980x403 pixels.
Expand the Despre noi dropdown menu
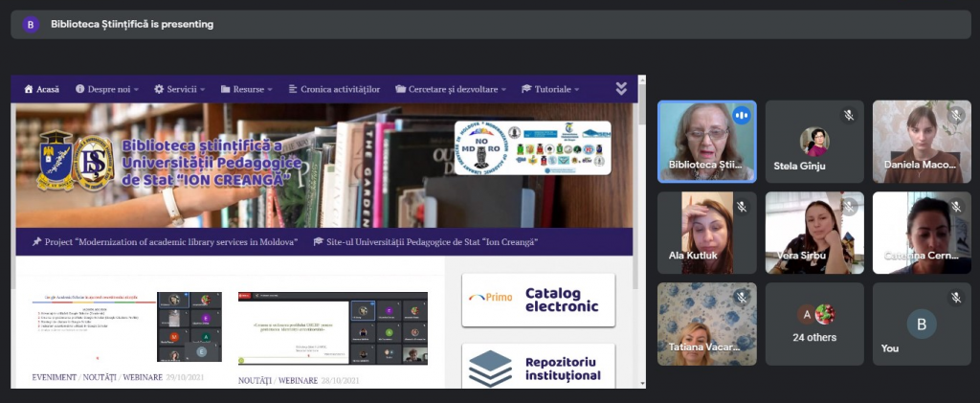tap(107, 89)
